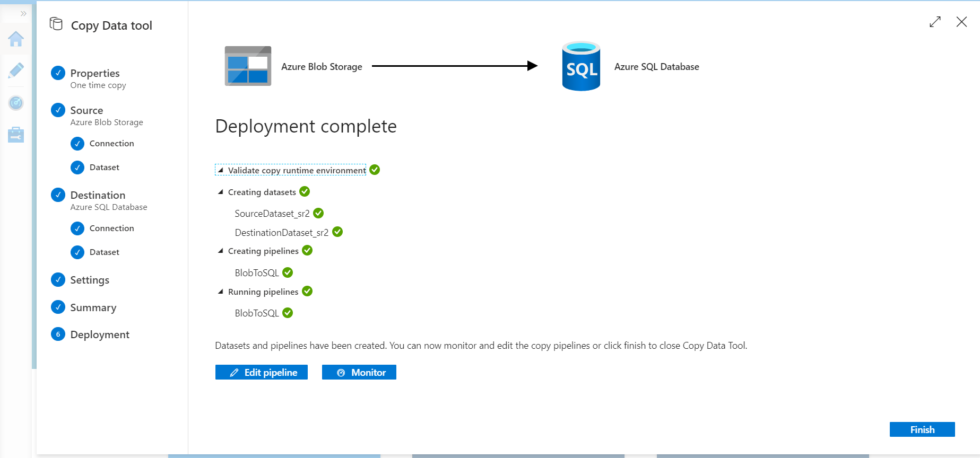Close the Copy Data tool panel
The image size is (980, 458).
[x=961, y=22]
